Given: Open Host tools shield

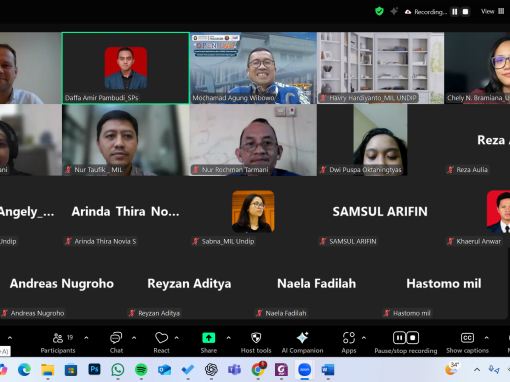Looking at the screenshot, I should (256, 342).
